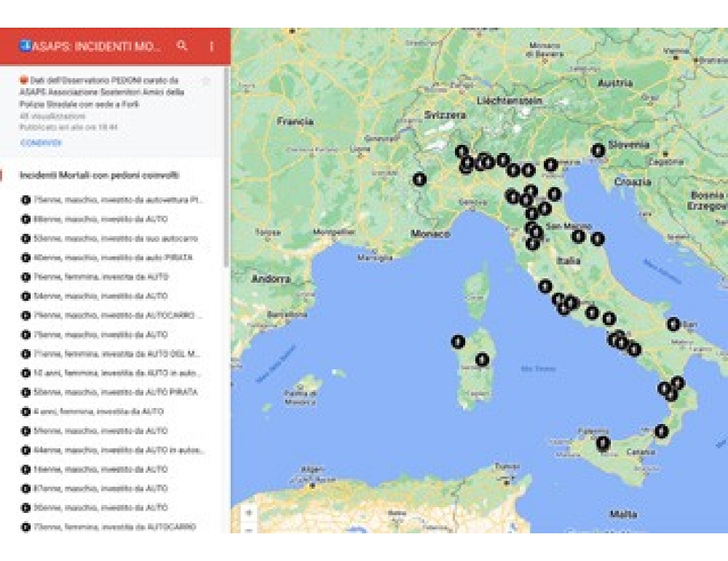Open the three-dot options menu

pos(212,46)
